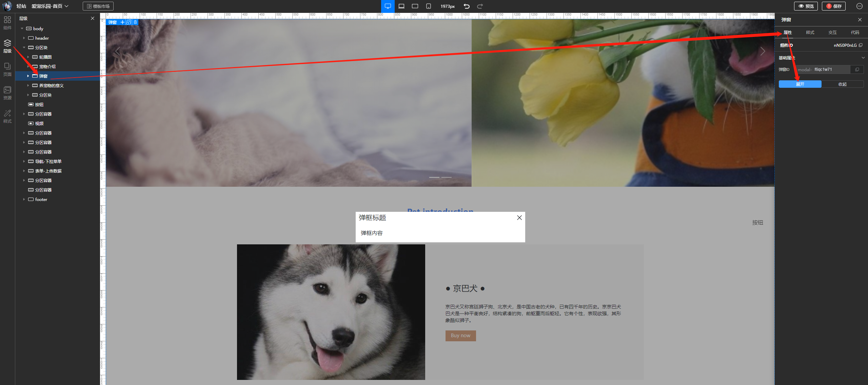
Task: Expand the footer tree node
Action: click(24, 199)
